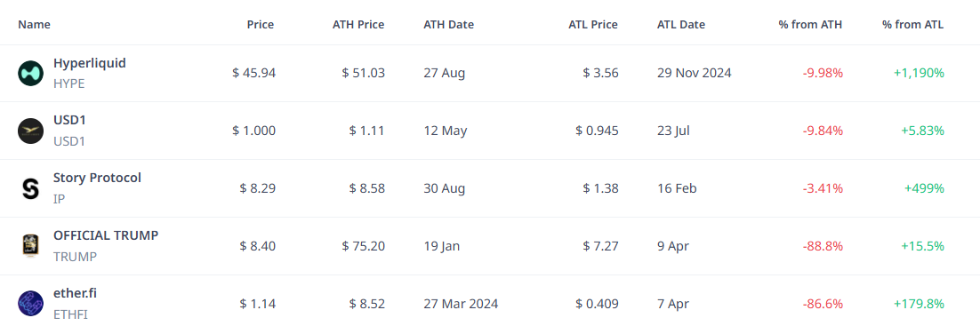The width and height of the screenshot is (980, 326).
Task: Click the ether.fi coin logo icon
Action: [30, 304]
